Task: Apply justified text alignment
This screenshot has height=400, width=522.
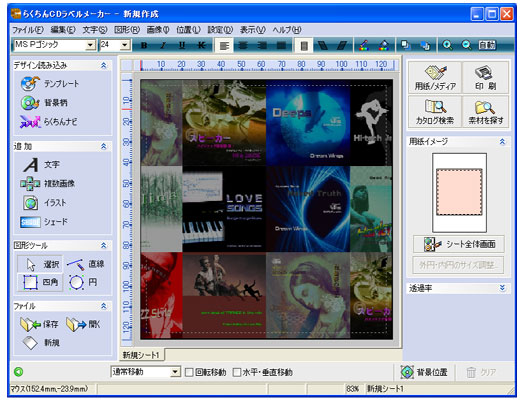Action: [x=281, y=45]
